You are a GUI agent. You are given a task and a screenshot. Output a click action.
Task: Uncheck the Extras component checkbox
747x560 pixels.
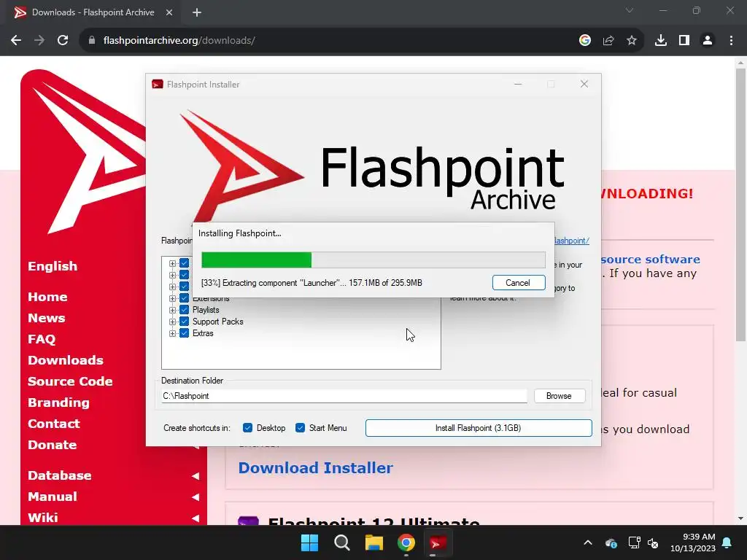click(185, 333)
